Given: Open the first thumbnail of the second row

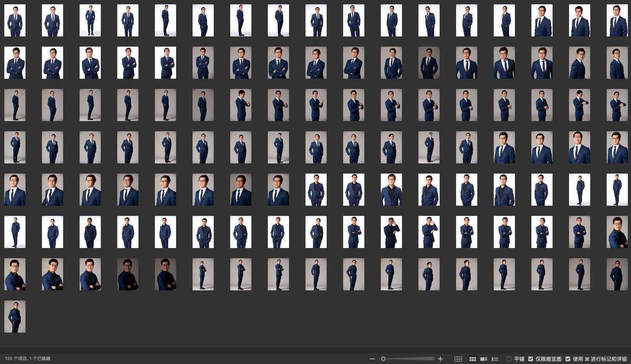Looking at the screenshot, I should pyautogui.click(x=15, y=63).
